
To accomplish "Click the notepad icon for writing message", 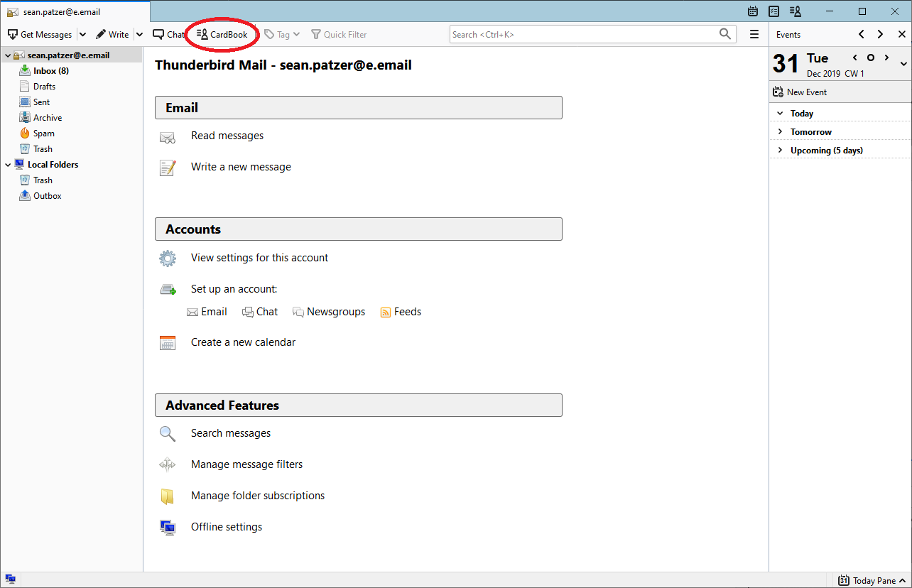I will click(x=168, y=168).
